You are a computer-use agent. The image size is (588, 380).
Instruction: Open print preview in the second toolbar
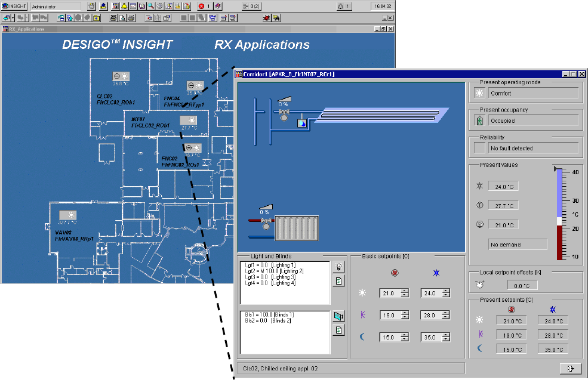point(122,18)
